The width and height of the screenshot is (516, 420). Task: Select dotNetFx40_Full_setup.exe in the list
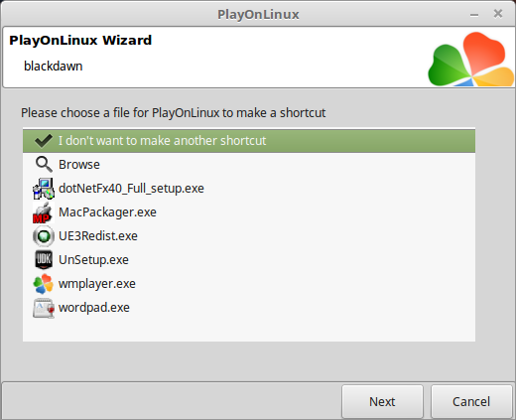point(249,189)
